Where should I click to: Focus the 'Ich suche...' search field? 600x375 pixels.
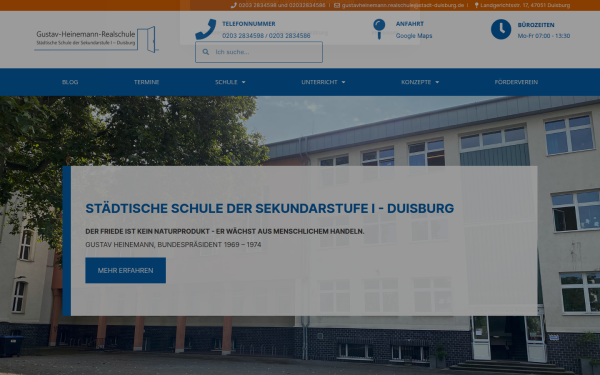point(259,52)
